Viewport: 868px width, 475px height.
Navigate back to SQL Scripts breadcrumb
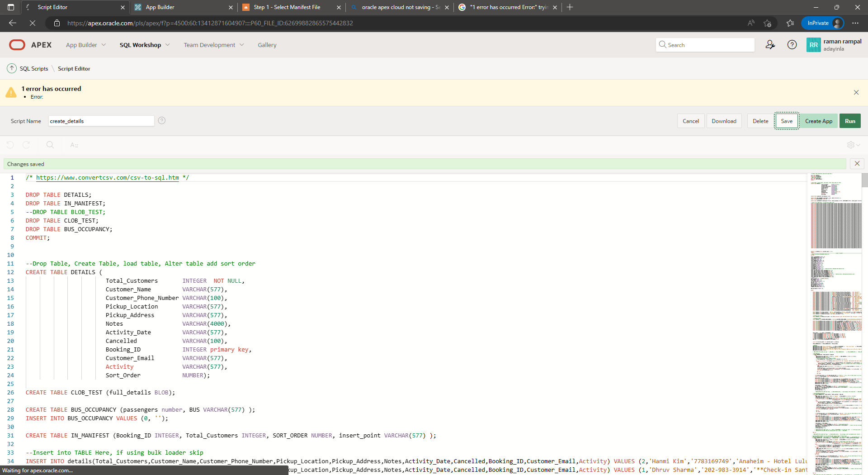(33, 68)
